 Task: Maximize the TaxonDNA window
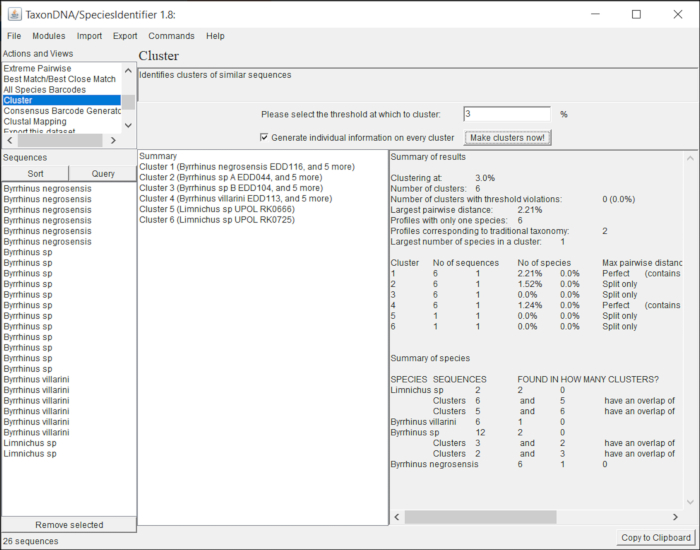[x=637, y=14]
